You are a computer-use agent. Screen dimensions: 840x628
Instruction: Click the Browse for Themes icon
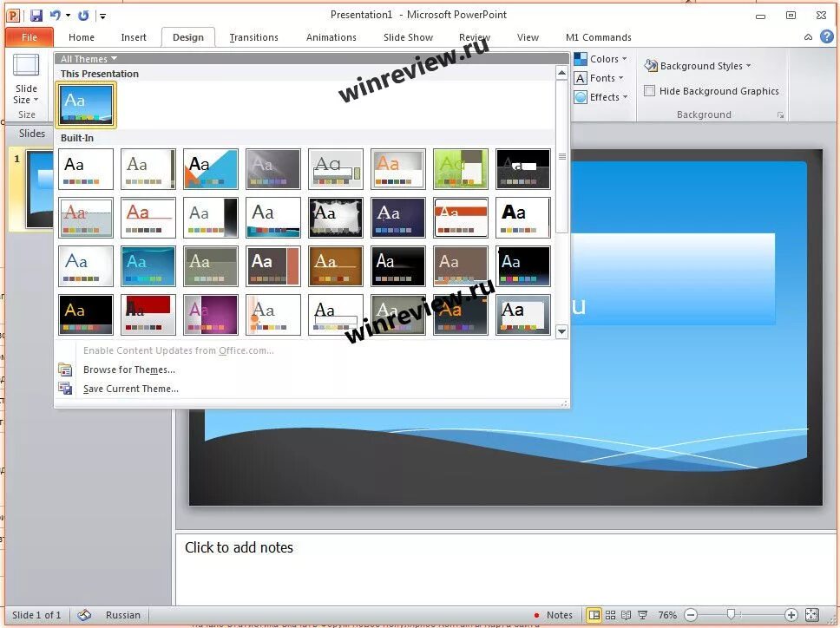(65, 370)
